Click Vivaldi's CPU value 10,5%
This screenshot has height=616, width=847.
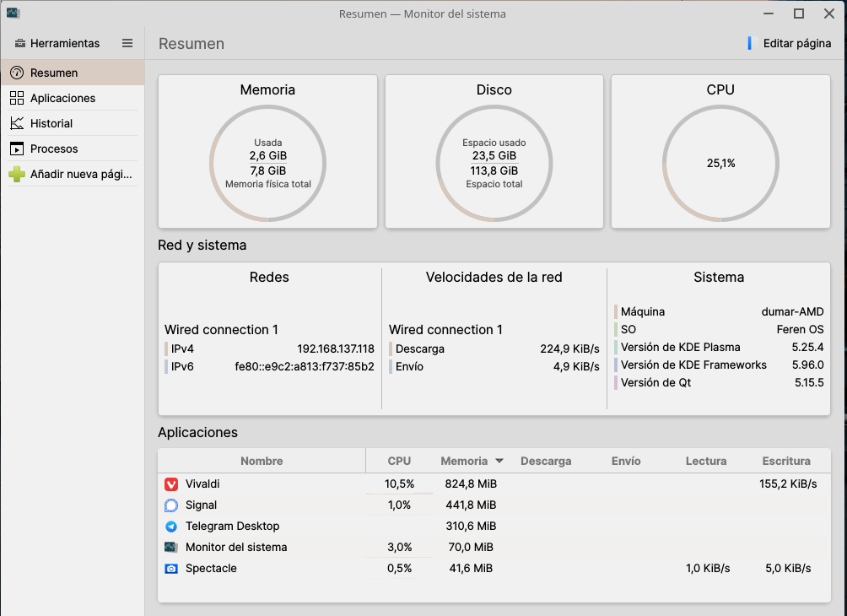[x=399, y=484]
